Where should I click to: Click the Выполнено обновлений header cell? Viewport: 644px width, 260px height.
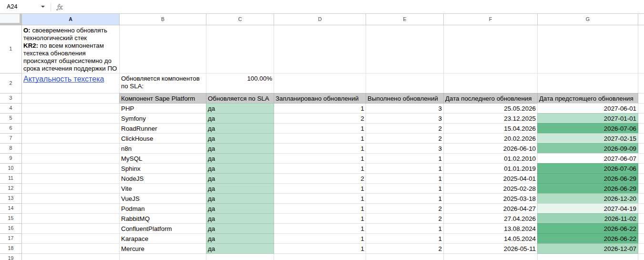click(x=405, y=98)
